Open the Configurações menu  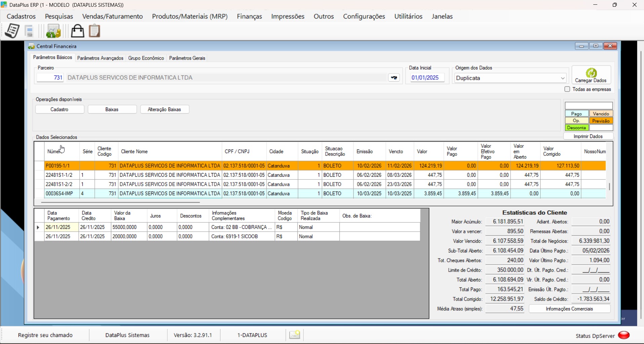[364, 16]
